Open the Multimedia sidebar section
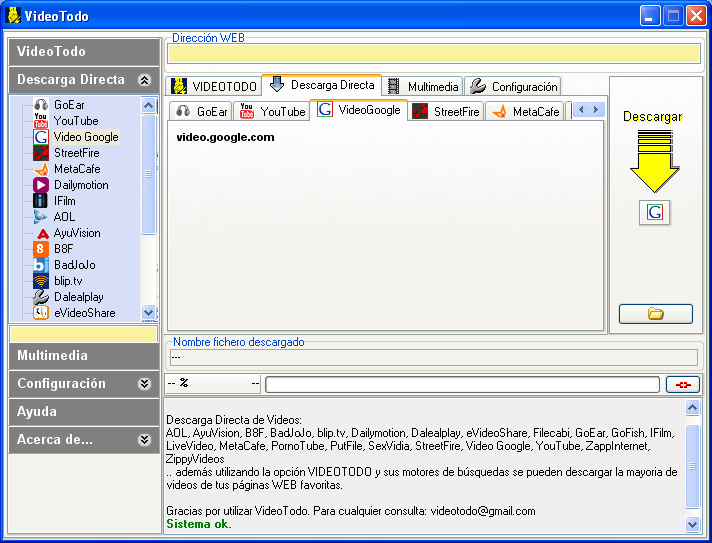The image size is (712, 543). click(84, 355)
